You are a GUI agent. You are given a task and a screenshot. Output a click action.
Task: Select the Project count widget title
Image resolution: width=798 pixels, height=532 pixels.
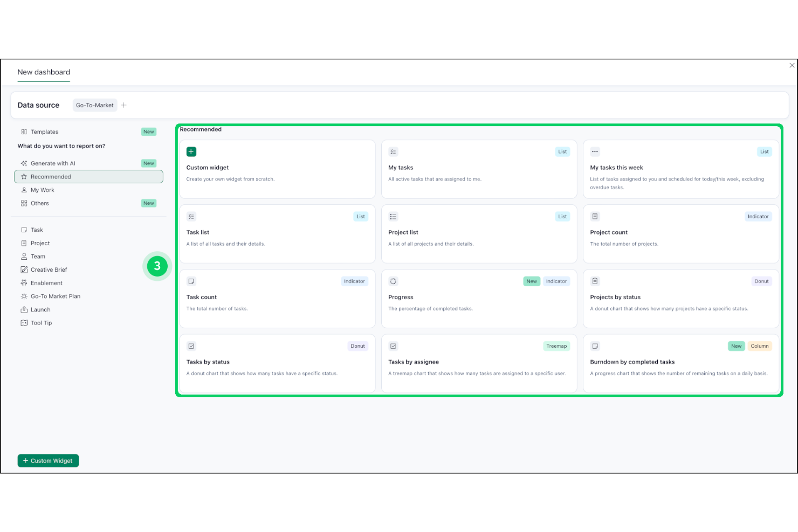pos(609,232)
